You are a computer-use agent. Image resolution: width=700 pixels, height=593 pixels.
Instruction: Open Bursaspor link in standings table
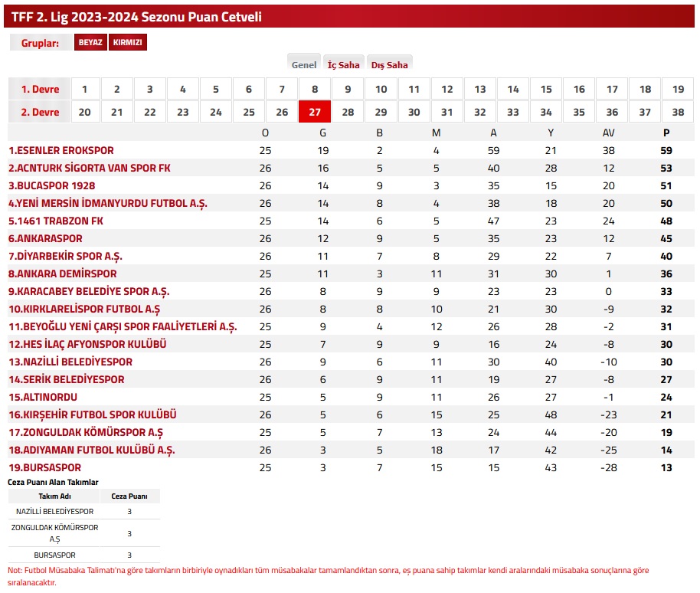click(x=45, y=468)
